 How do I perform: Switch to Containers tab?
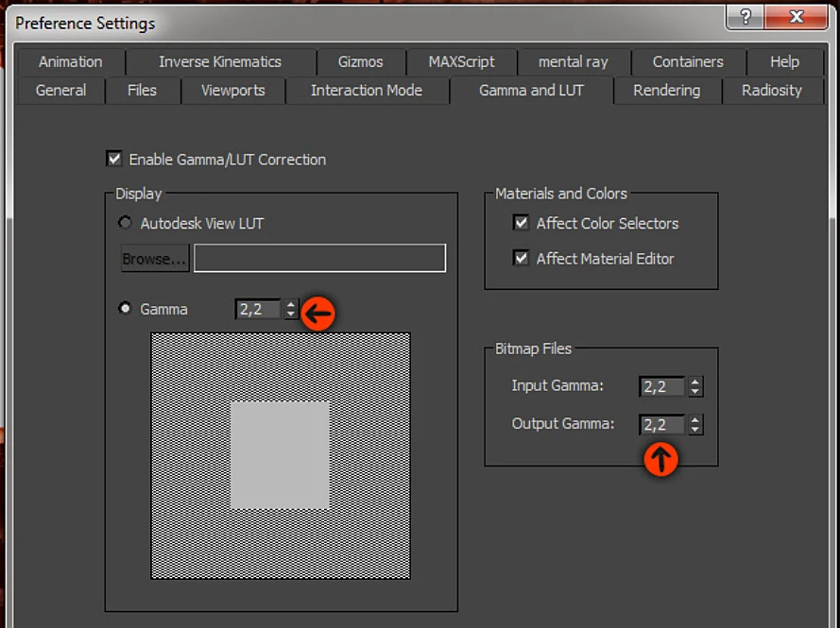coord(688,62)
